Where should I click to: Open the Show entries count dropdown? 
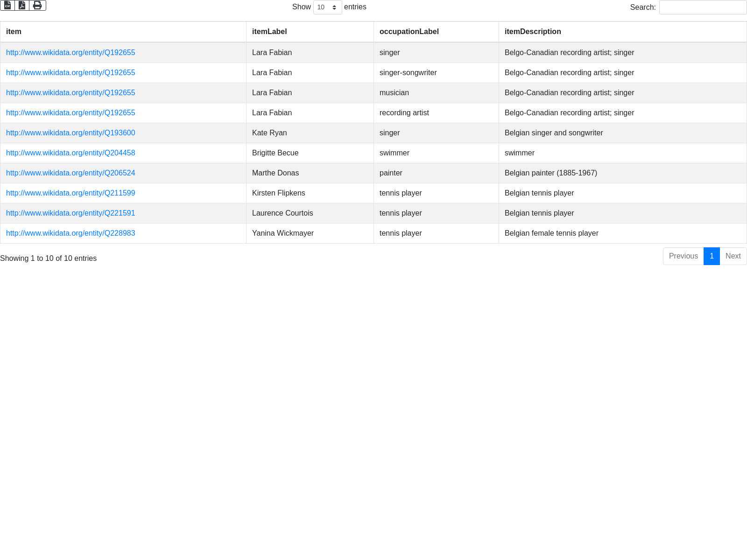327,7
